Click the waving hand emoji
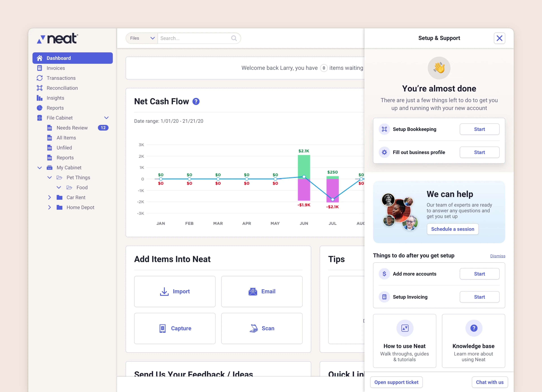This screenshot has width=542, height=392. tap(439, 68)
